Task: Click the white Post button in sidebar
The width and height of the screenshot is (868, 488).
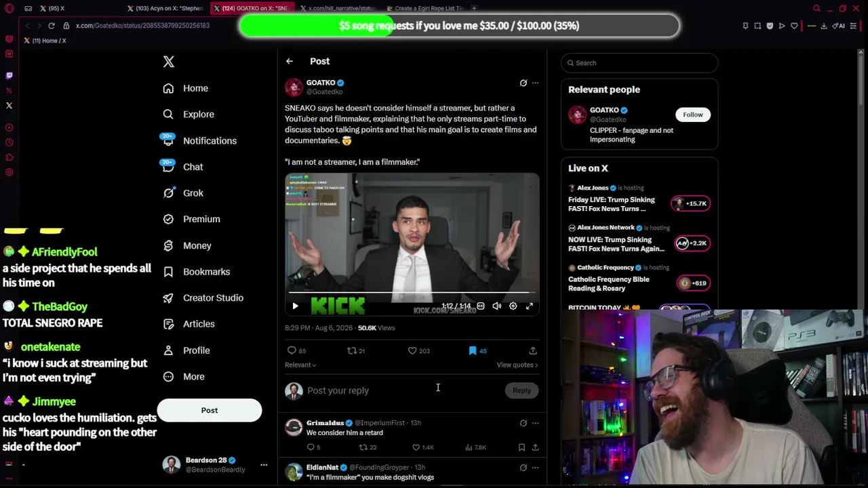Action: (x=210, y=410)
